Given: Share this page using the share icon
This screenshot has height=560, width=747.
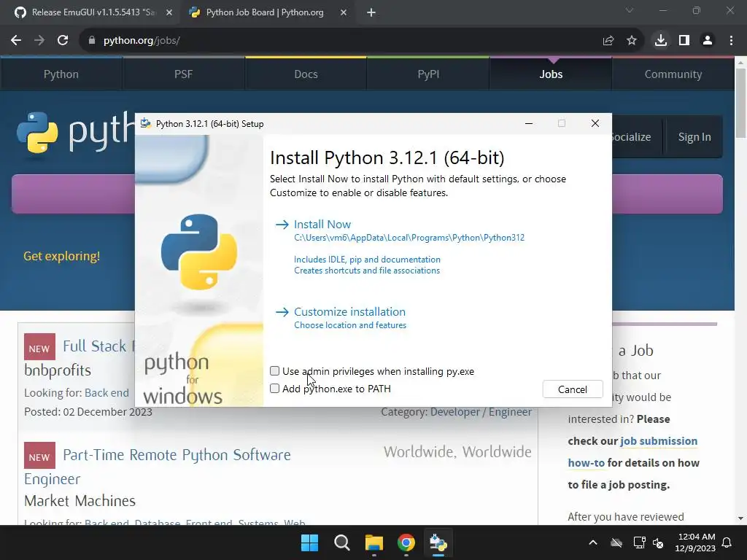Looking at the screenshot, I should point(608,41).
